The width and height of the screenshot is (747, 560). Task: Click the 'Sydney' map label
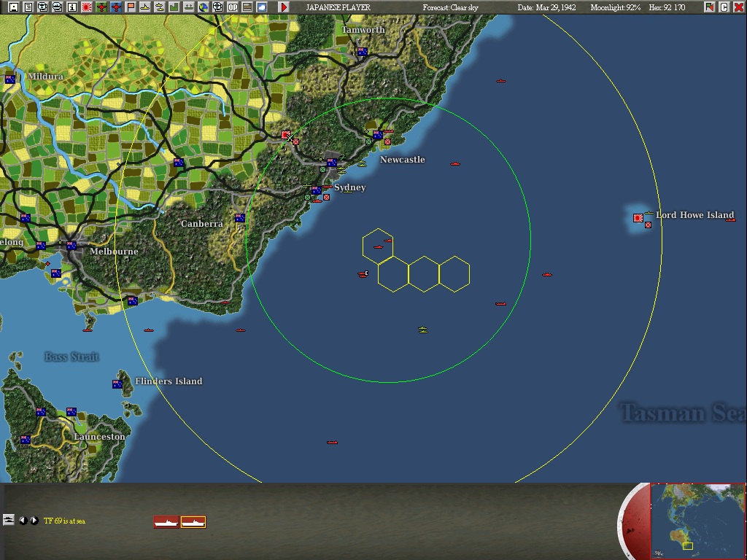pos(349,187)
